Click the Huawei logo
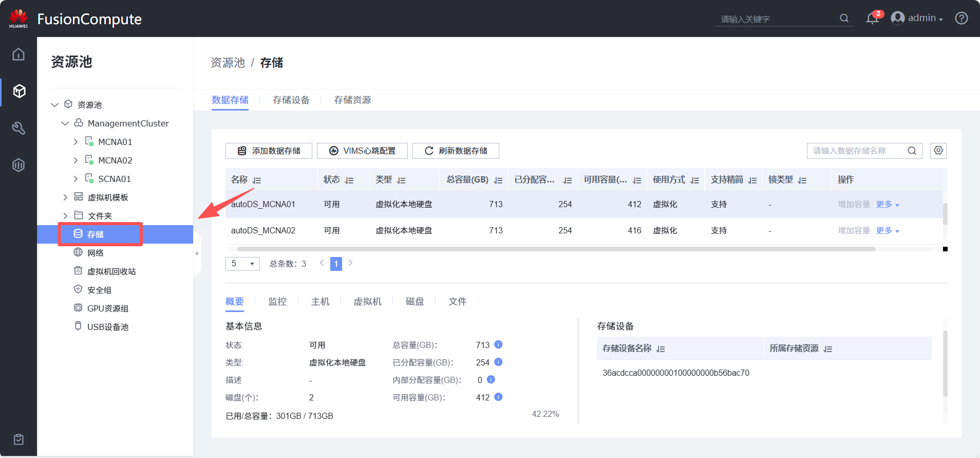Screen dimensions: 980x458 click(18, 19)
